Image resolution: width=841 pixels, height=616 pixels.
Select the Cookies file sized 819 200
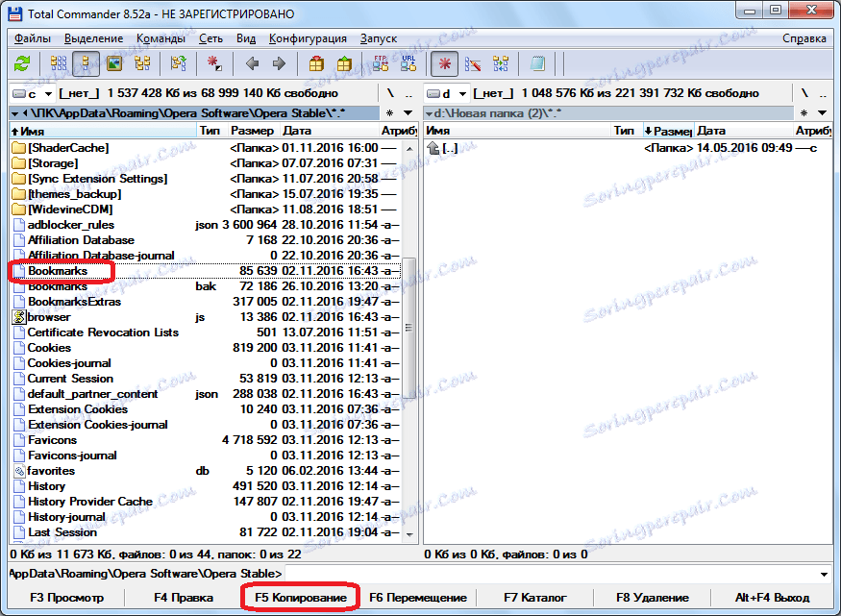(205, 348)
